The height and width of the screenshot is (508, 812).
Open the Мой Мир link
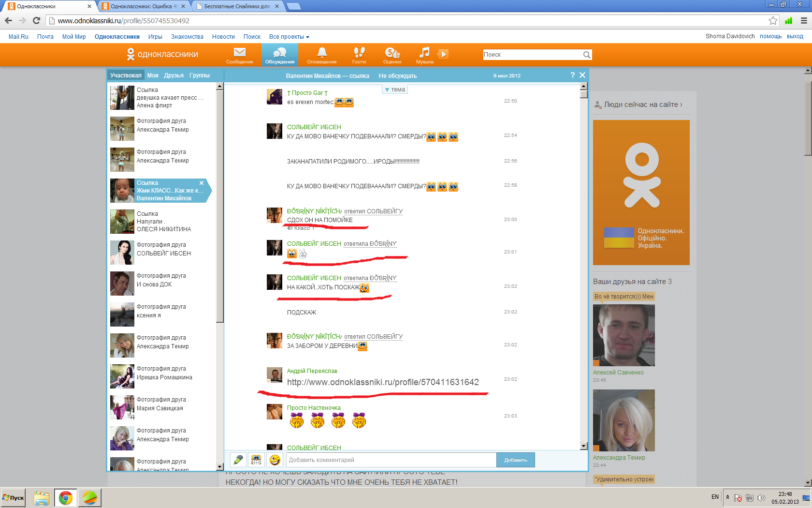pos(74,37)
